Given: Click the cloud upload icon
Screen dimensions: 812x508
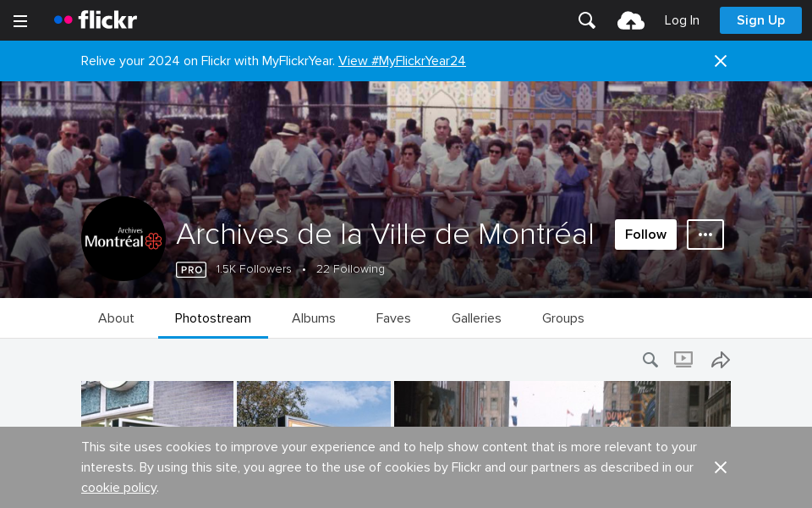Looking at the screenshot, I should click(x=631, y=20).
